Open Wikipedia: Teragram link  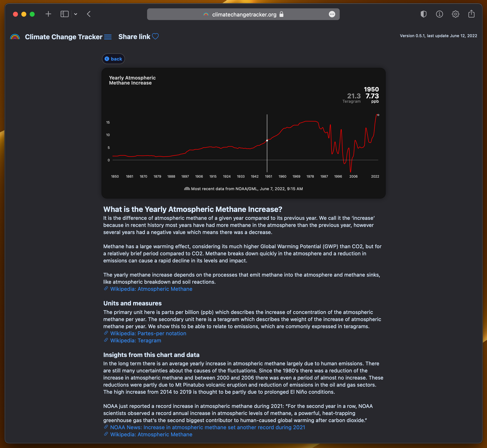click(135, 340)
